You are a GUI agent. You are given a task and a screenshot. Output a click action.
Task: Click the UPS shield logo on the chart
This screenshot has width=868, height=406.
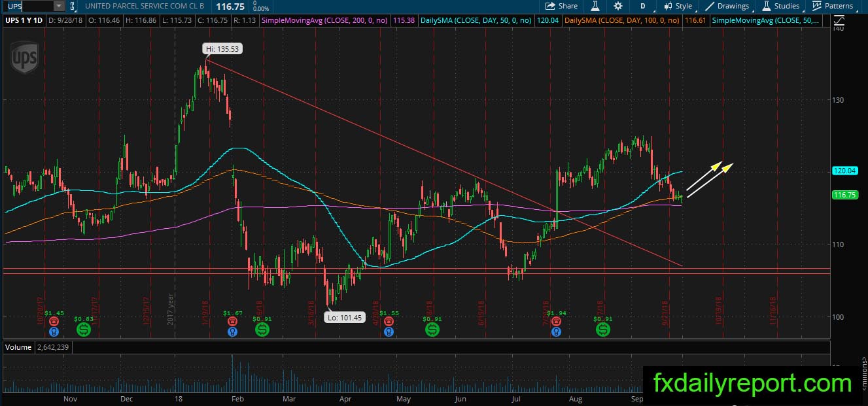pyautogui.click(x=24, y=58)
